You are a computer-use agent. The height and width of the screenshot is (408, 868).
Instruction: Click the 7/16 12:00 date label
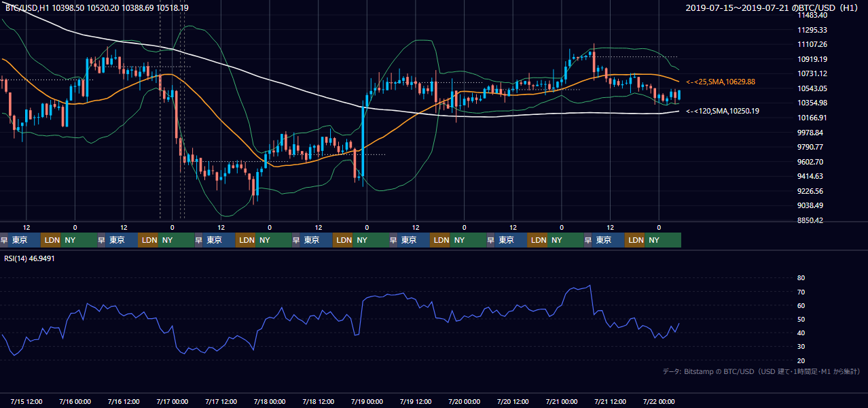(x=124, y=401)
